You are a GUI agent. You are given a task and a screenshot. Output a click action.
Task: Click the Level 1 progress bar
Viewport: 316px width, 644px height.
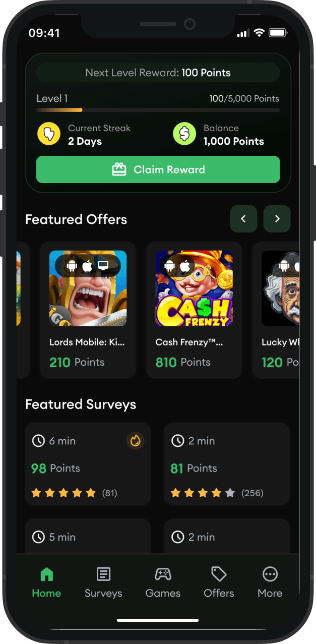click(x=158, y=110)
